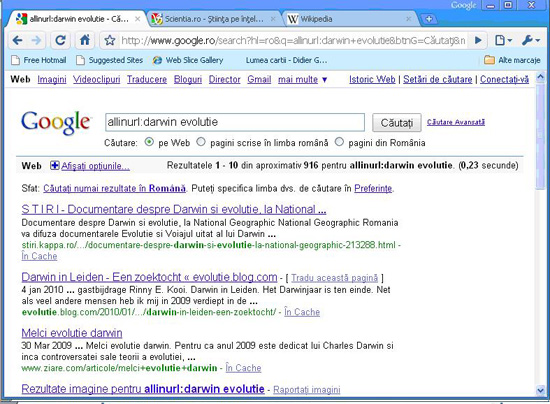Click the browser address bar URL
The image size is (550, 404).
click(293, 41)
